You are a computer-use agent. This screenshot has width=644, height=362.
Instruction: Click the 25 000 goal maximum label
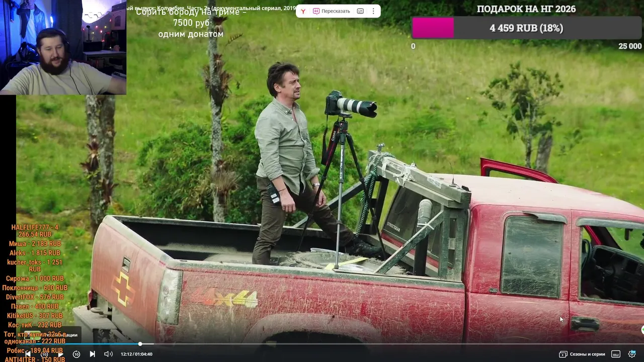point(630,46)
